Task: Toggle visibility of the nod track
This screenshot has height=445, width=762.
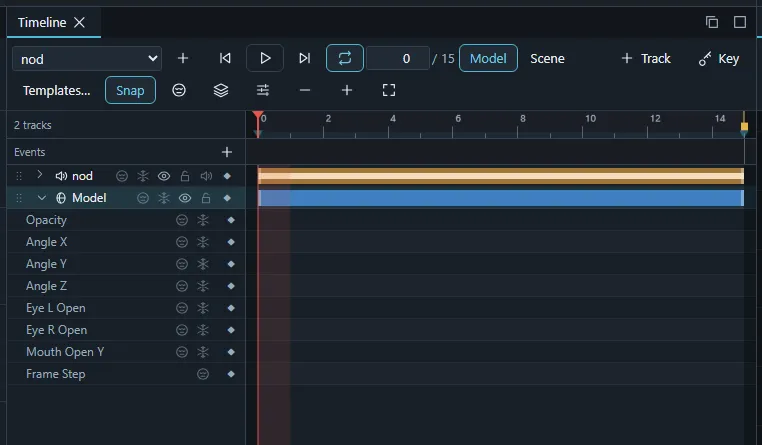Action: pyautogui.click(x=164, y=176)
